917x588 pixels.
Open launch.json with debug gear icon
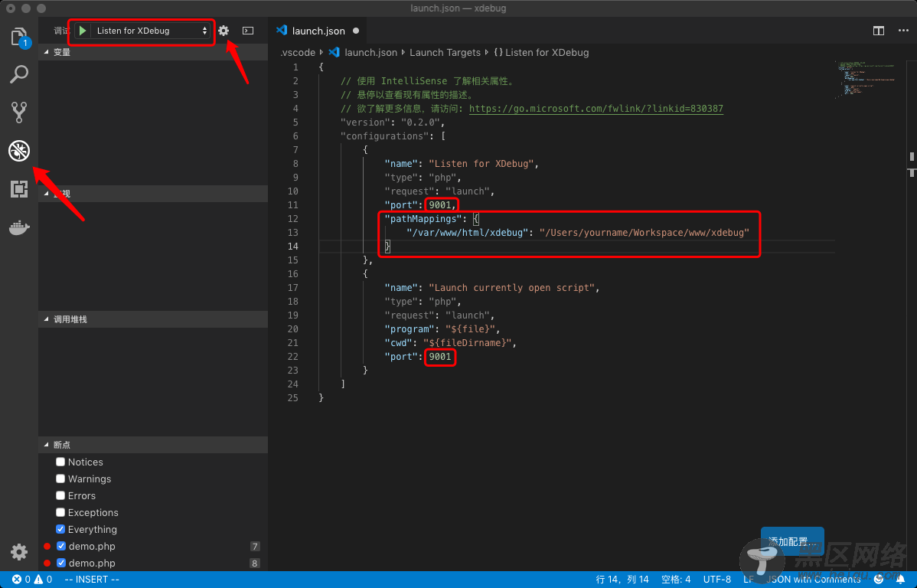click(224, 31)
